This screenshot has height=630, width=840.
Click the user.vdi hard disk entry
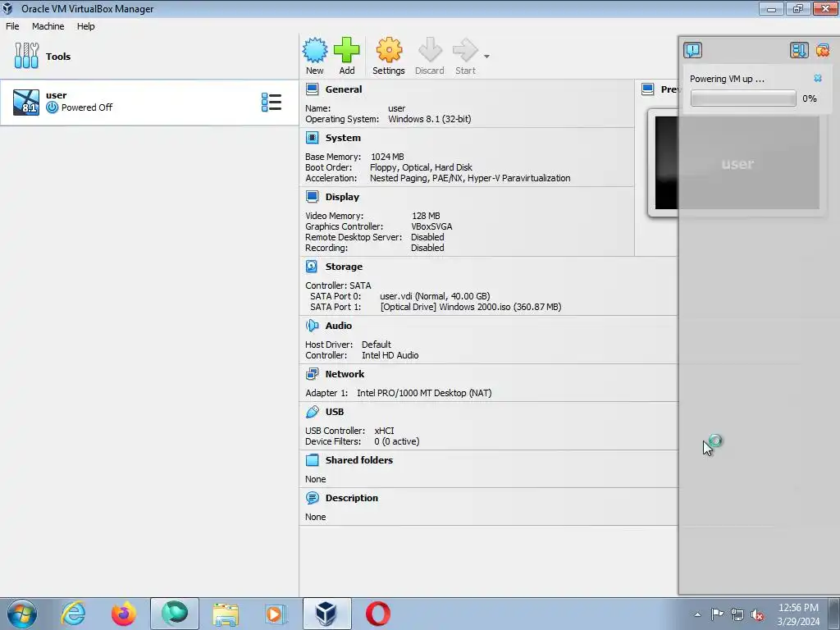click(435, 295)
